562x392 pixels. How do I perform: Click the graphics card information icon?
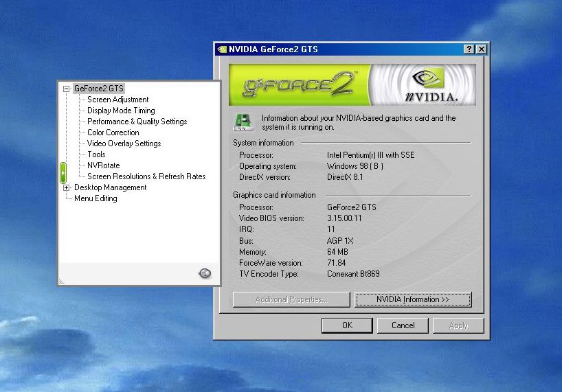[x=243, y=122]
